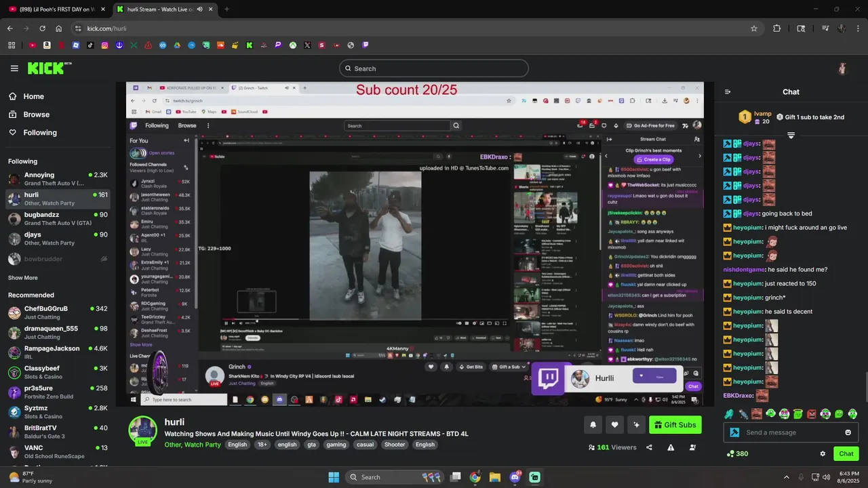868x488 pixels.
Task: Click the YouTube bookmark in bookmarks bar
Action: pyautogui.click(x=33, y=45)
